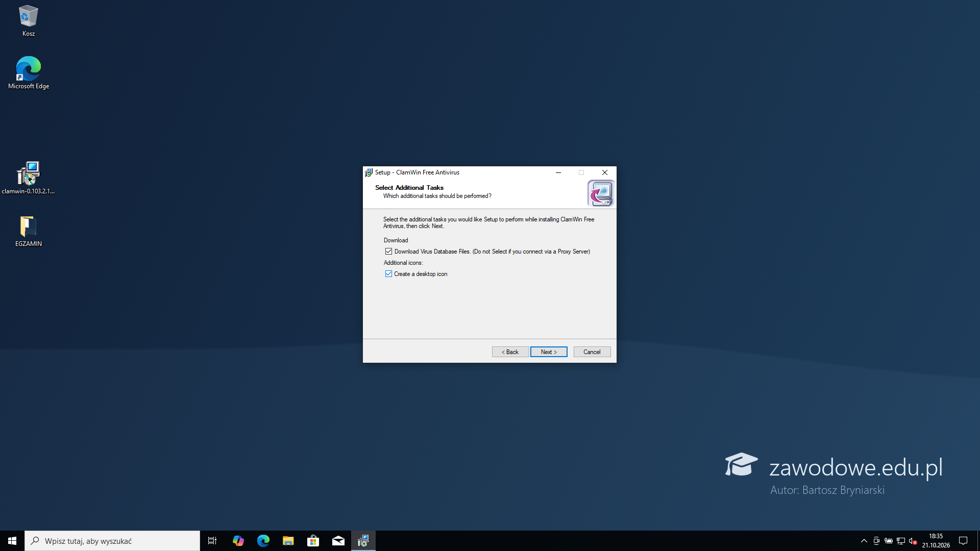Select the EGZAMIN folder on desktop
Screen dimensions: 980x551
28,231
